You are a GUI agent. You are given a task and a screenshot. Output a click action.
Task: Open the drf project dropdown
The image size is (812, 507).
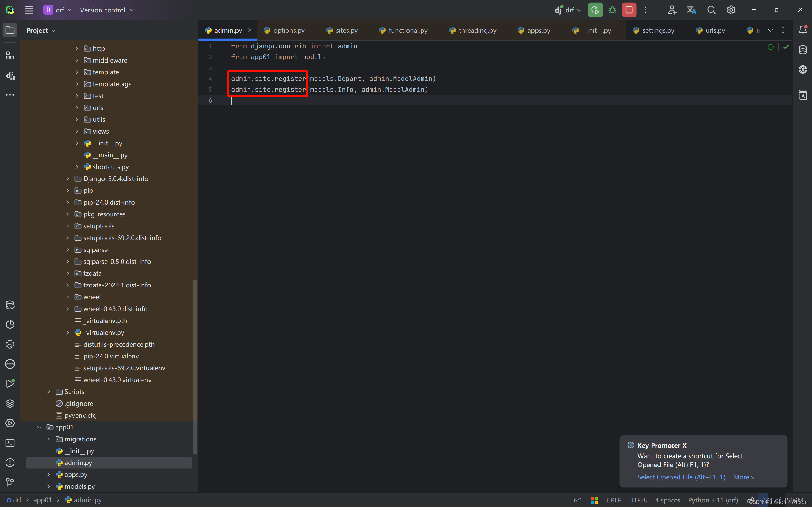tap(58, 10)
